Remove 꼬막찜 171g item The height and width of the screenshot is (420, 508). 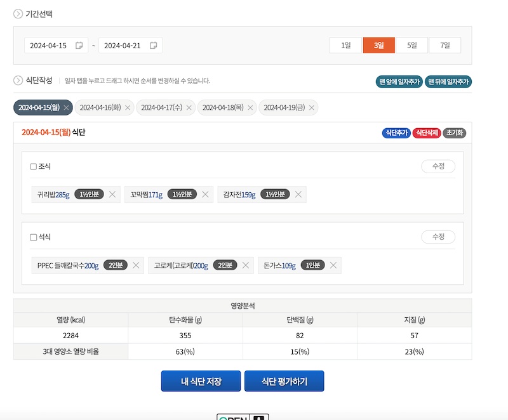point(205,194)
